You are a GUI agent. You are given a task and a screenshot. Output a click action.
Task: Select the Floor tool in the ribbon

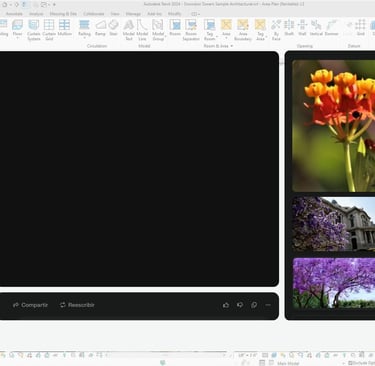click(x=17, y=27)
